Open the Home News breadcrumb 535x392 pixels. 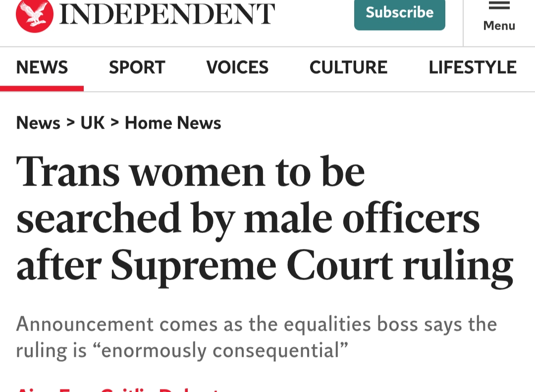(173, 122)
